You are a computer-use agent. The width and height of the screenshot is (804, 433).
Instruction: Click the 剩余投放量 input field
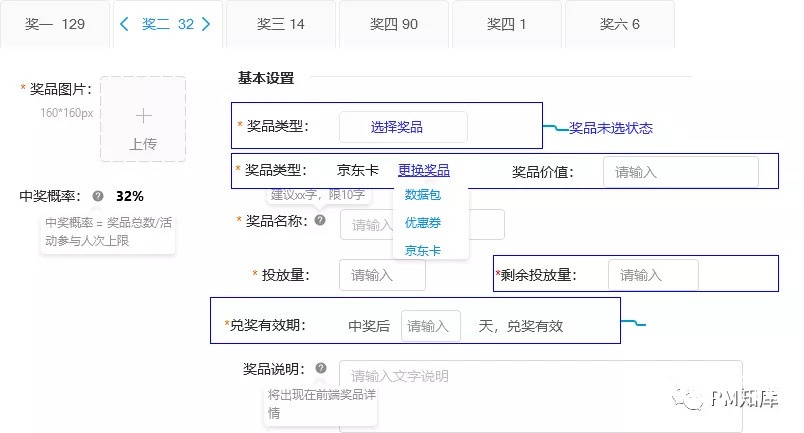tap(652, 275)
